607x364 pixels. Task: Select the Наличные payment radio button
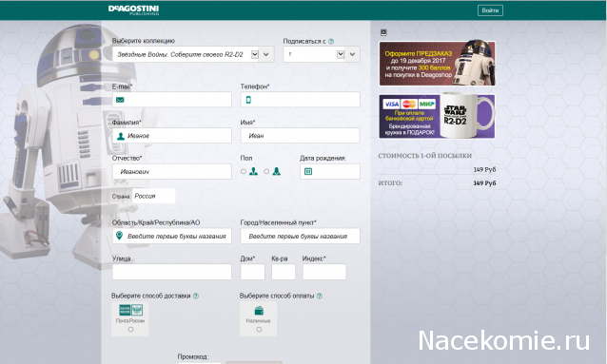259,330
